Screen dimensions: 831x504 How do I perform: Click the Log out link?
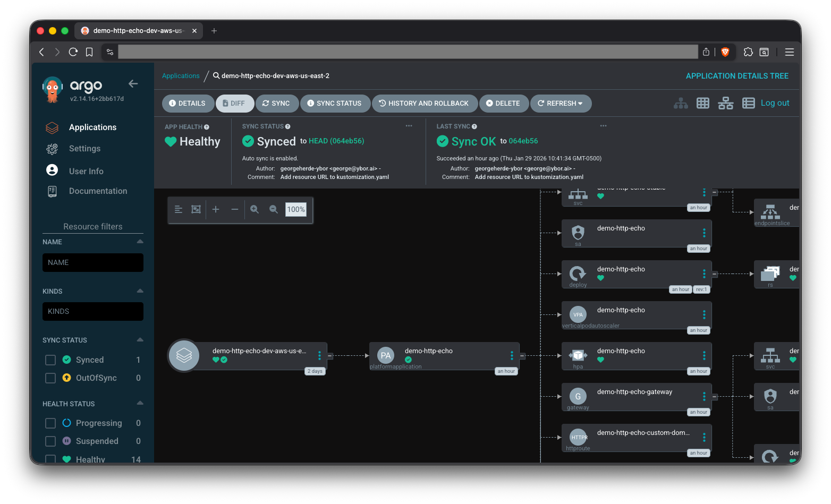tap(775, 103)
